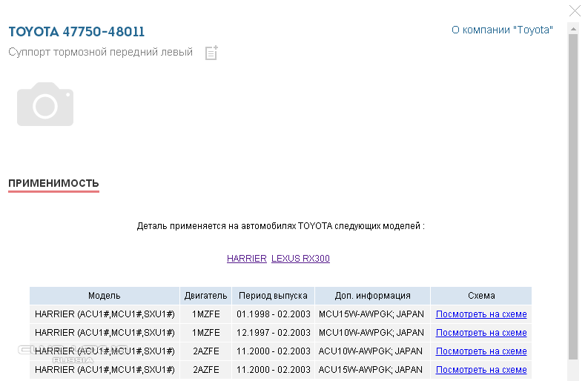Click the HARRIER model cell in MCU15W row
Image resolution: width=588 pixels, height=381 pixels.
[105, 314]
